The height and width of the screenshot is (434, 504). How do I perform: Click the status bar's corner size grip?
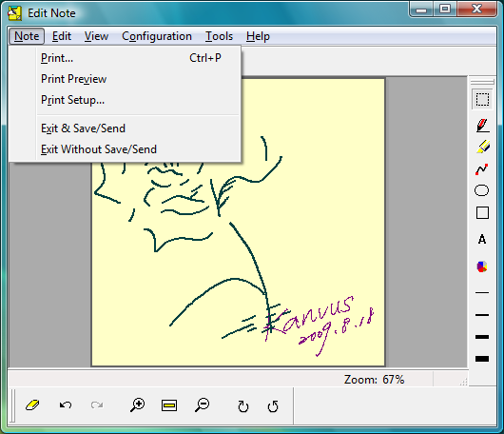click(463, 382)
